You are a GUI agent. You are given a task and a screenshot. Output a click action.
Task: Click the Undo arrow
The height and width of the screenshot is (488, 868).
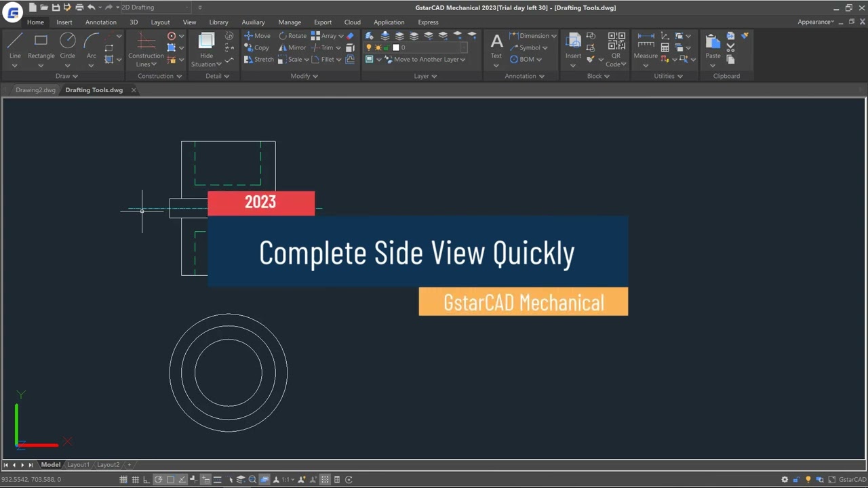pyautogui.click(x=91, y=7)
